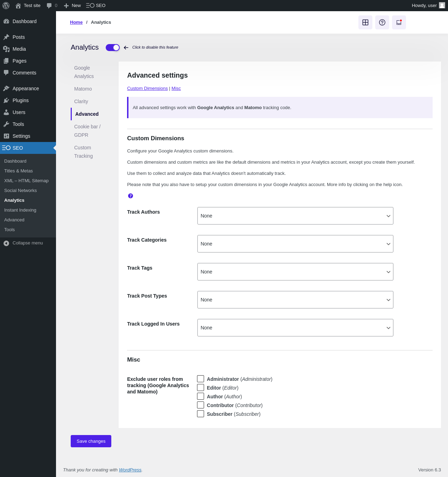Check the Contributor role exclusion box
Viewport: 448px width, 477px height.
click(201, 405)
